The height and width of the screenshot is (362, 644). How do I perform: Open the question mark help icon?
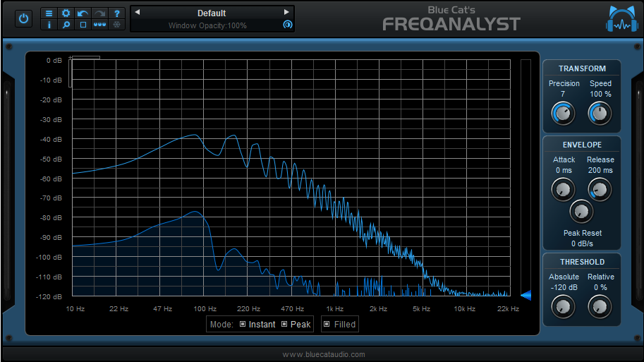pyautogui.click(x=116, y=13)
